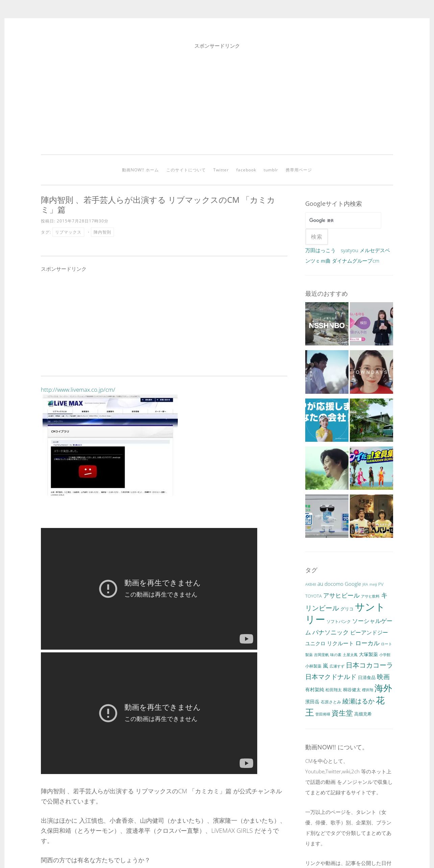The height and width of the screenshot is (868, 434).
Task: Select the 有村架純 tag
Action: pyautogui.click(x=315, y=690)
